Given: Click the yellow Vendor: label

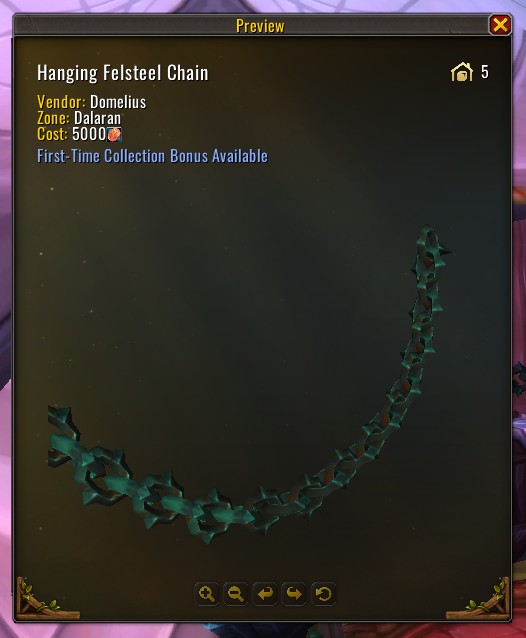Looking at the screenshot, I should point(61,102).
